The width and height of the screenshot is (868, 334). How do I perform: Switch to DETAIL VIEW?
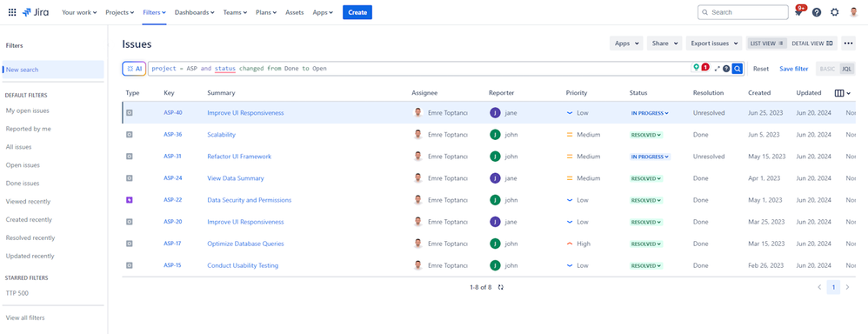click(x=812, y=43)
